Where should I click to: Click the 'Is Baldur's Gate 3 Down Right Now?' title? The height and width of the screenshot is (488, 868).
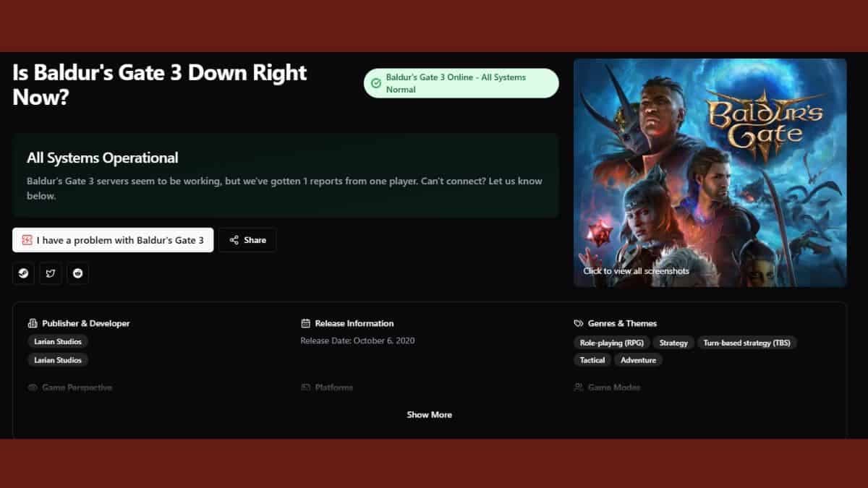coord(160,84)
